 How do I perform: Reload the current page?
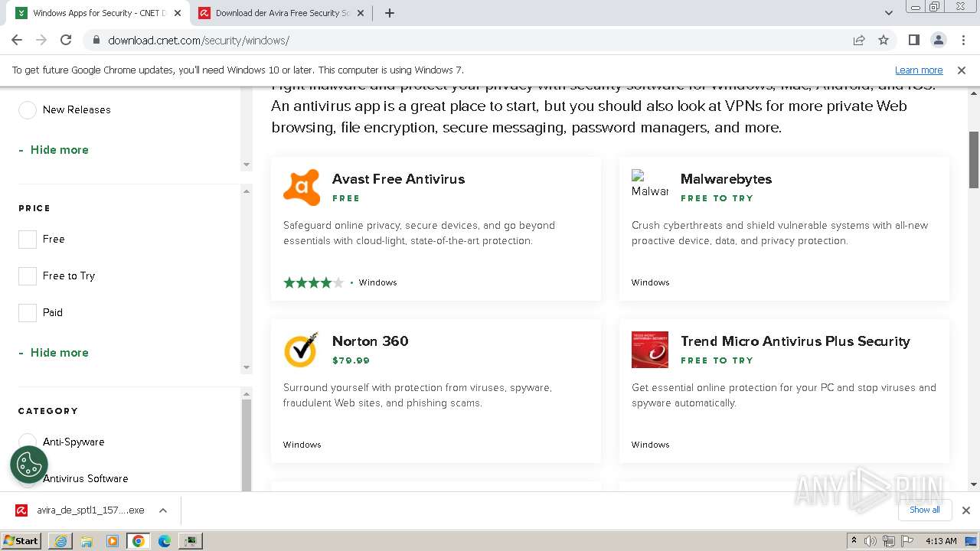(66, 40)
